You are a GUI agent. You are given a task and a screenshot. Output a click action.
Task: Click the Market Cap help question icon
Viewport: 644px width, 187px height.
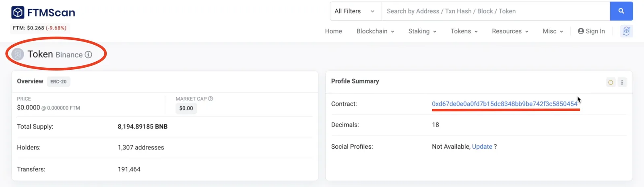click(x=211, y=99)
